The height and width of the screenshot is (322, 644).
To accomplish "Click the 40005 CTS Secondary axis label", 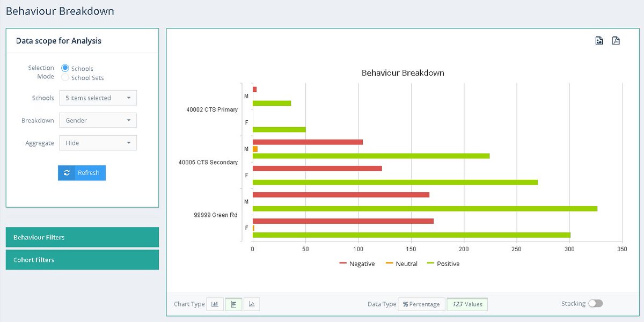I will pyautogui.click(x=208, y=162).
